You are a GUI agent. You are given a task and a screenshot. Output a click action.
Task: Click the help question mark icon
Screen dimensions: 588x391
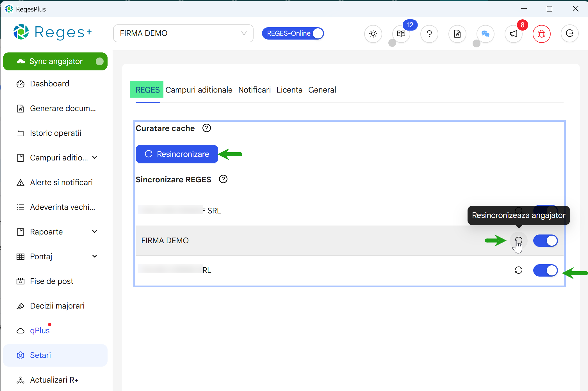[x=429, y=34]
